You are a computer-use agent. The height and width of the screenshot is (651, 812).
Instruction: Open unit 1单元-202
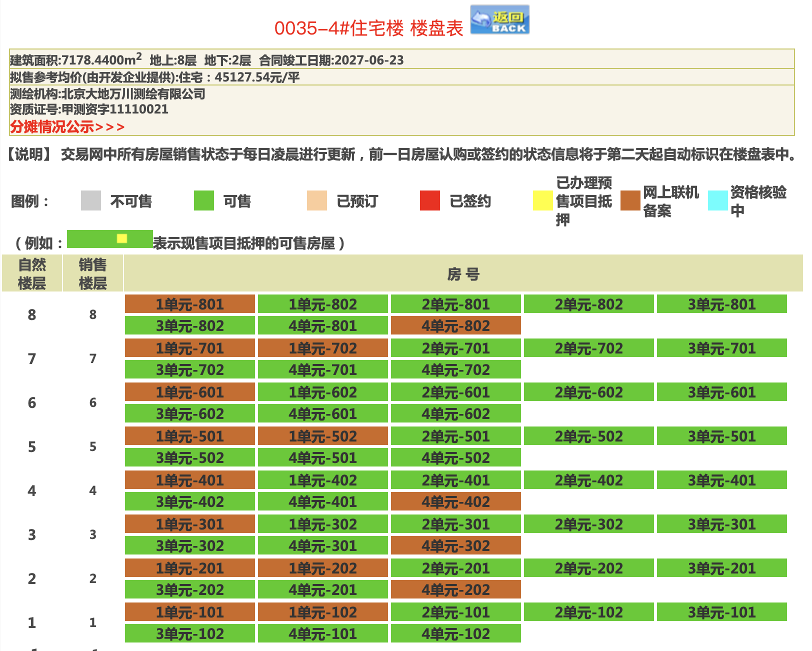tap(322, 568)
